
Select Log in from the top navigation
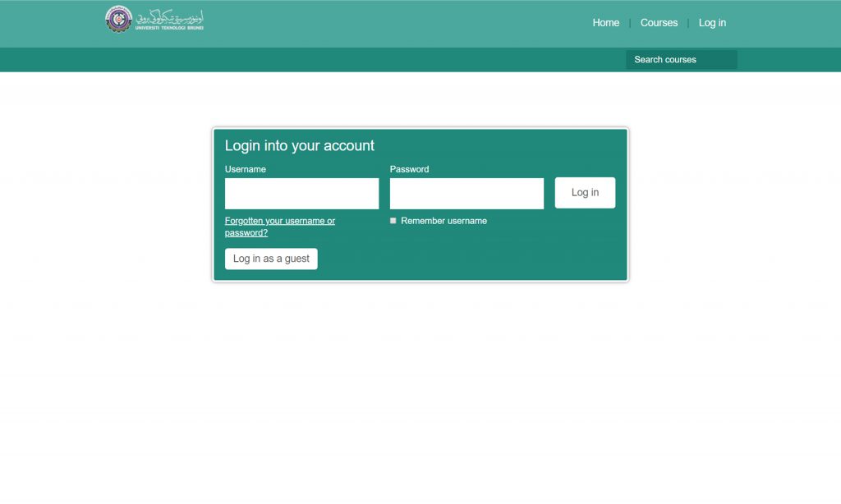pos(712,23)
